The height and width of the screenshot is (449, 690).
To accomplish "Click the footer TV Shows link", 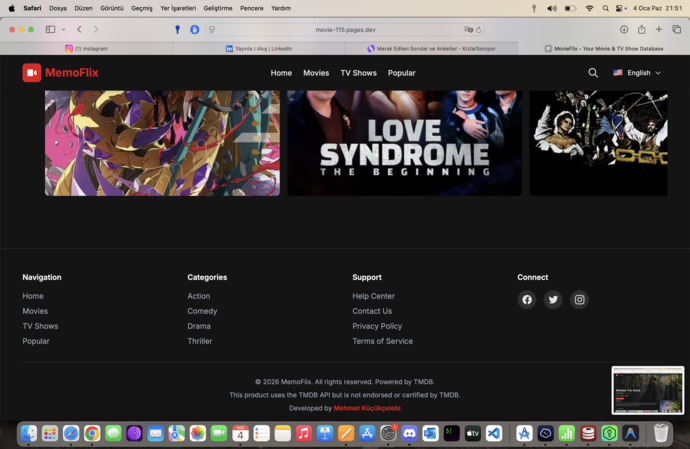I will [x=40, y=326].
